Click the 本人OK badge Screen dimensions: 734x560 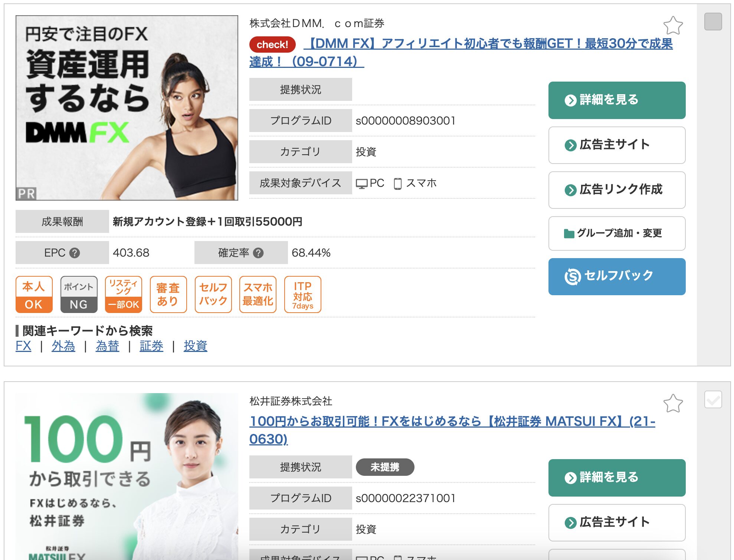click(x=34, y=294)
